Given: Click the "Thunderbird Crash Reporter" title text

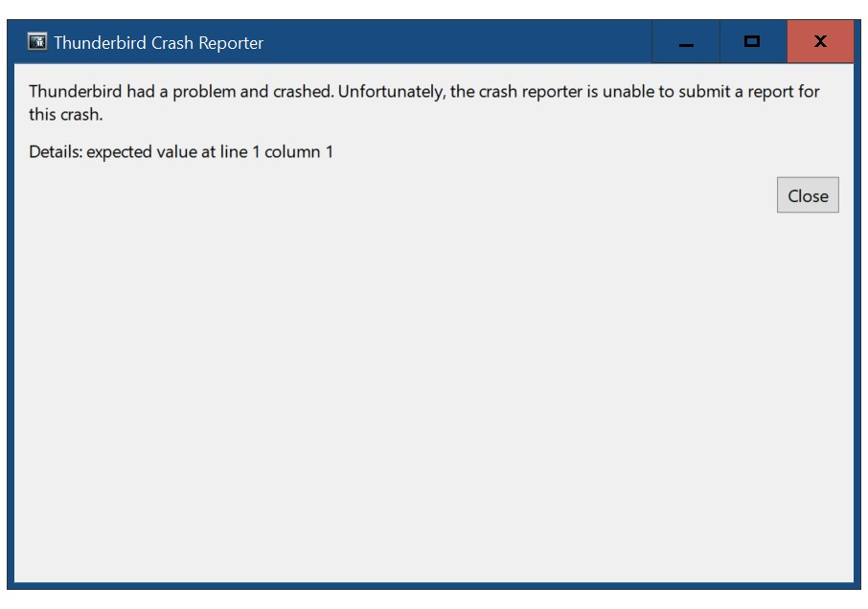Looking at the screenshot, I should pyautogui.click(x=158, y=42).
